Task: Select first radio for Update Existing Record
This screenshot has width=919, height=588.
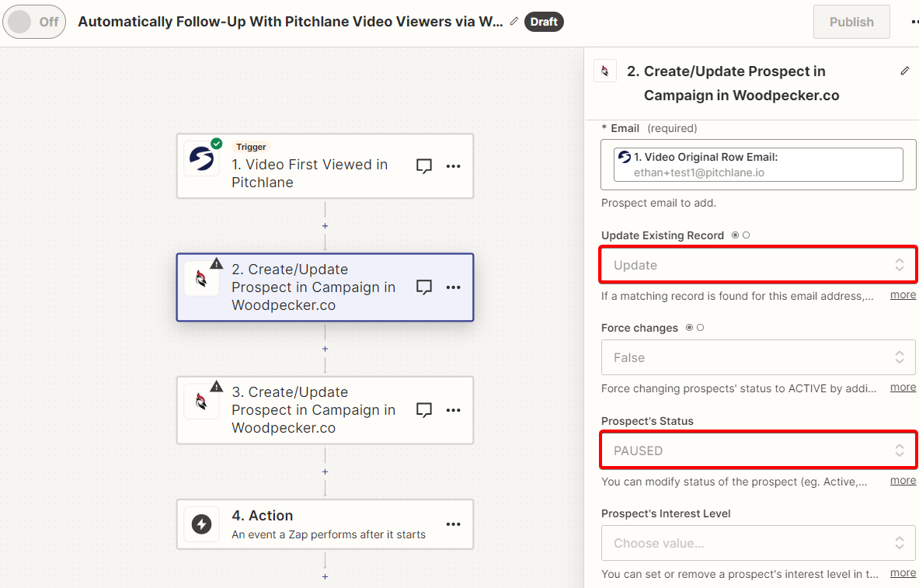Action: tap(735, 235)
